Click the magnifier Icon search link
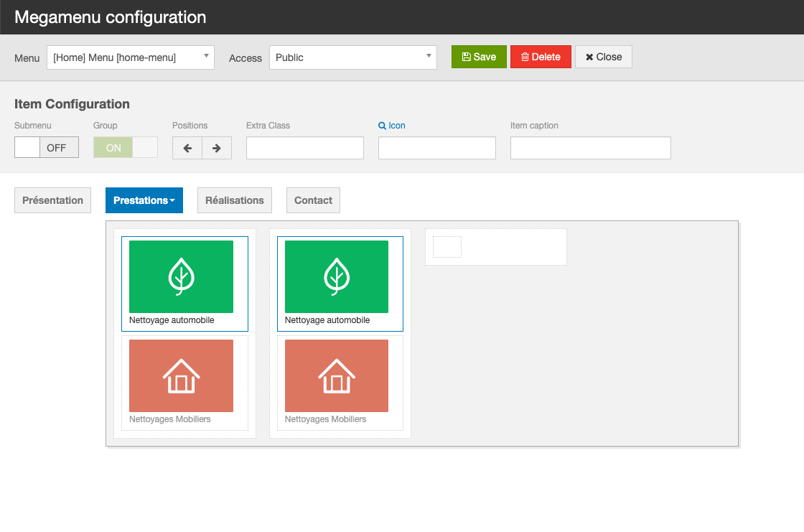 coord(392,126)
